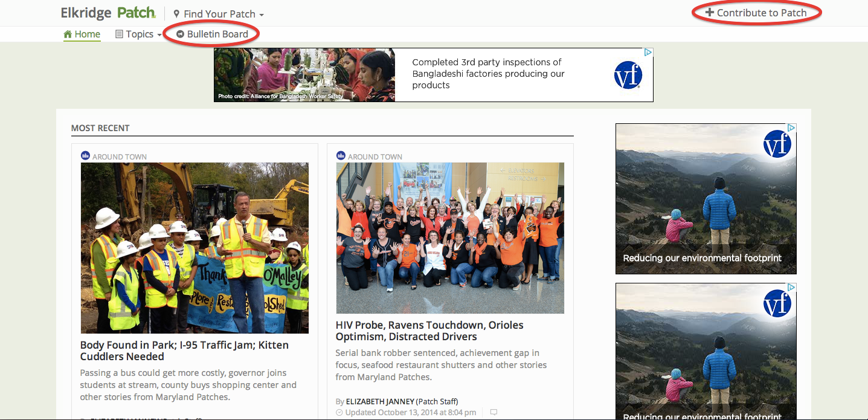The width and height of the screenshot is (868, 420).
Task: Click the first Reducing our environmental footprint ad
Action: coord(706,199)
